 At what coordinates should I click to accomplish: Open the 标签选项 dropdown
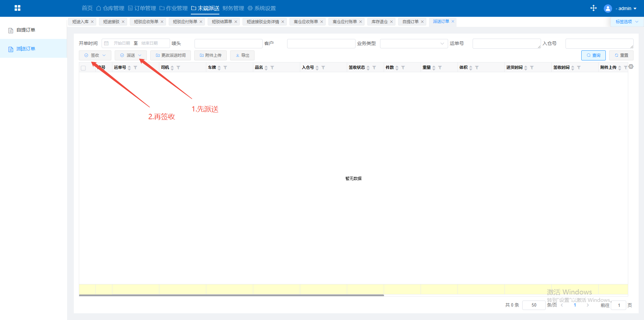(x=627, y=22)
